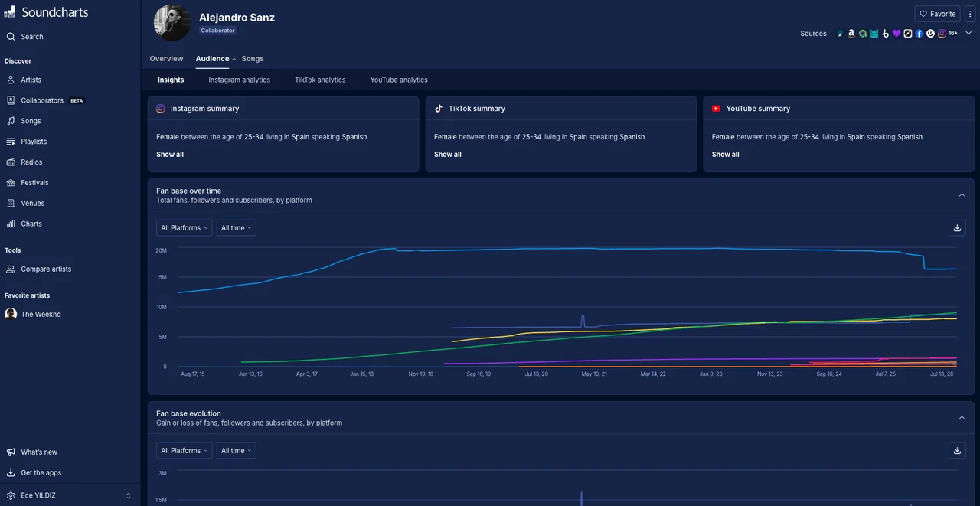
Task: Click the TikTok summary logo icon
Action: (439, 109)
